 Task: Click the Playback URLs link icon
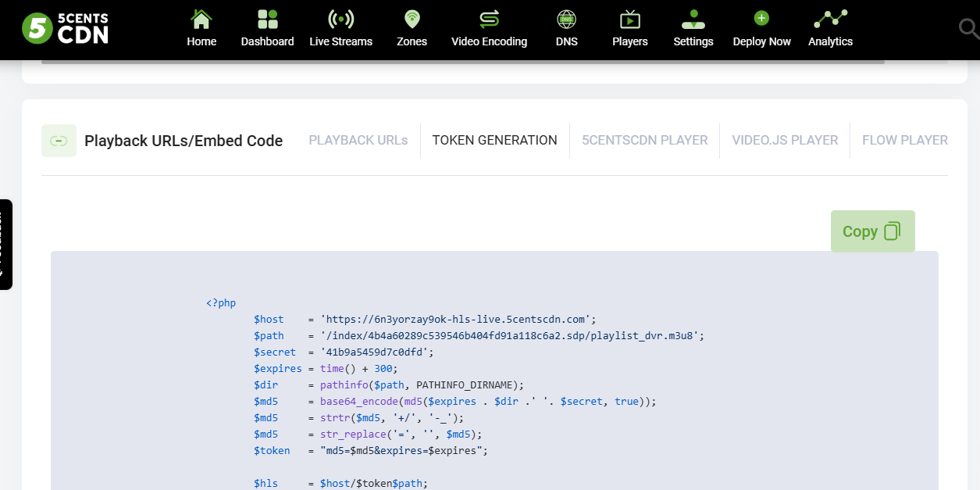59,141
